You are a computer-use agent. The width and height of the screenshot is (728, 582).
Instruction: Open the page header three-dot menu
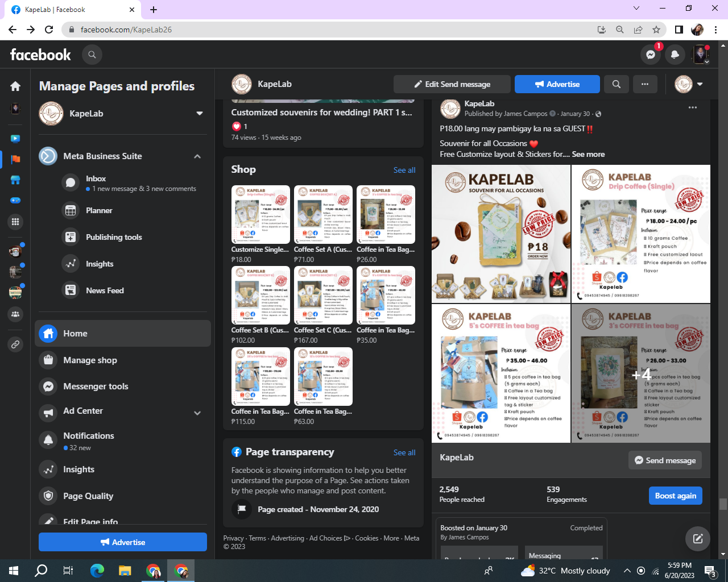645,84
